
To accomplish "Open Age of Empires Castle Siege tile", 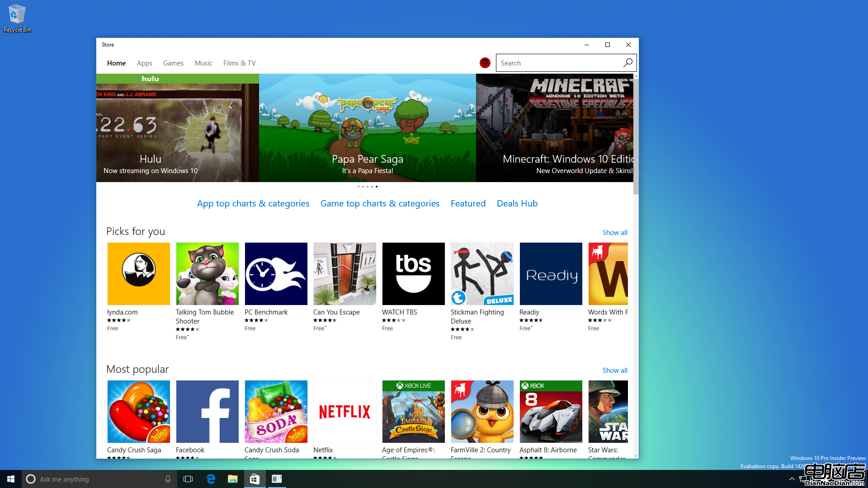I will (x=413, y=412).
